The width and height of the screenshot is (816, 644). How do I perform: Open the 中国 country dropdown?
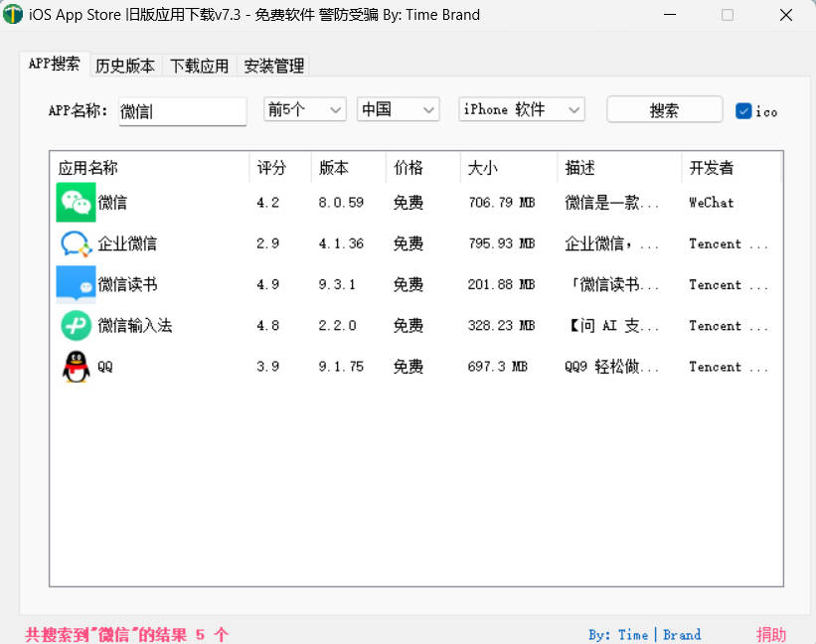[399, 109]
